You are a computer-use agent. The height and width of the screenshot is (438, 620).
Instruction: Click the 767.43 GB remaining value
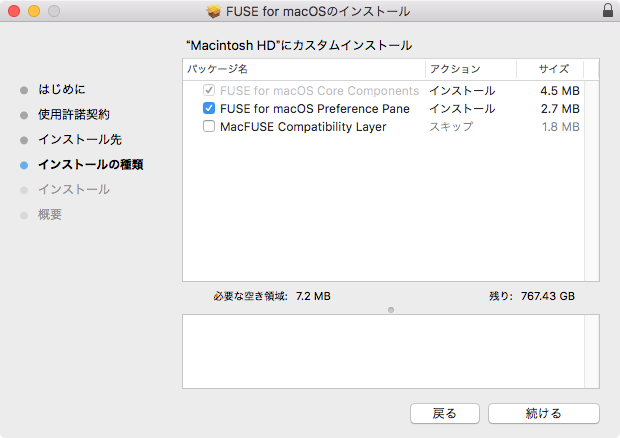point(548,296)
